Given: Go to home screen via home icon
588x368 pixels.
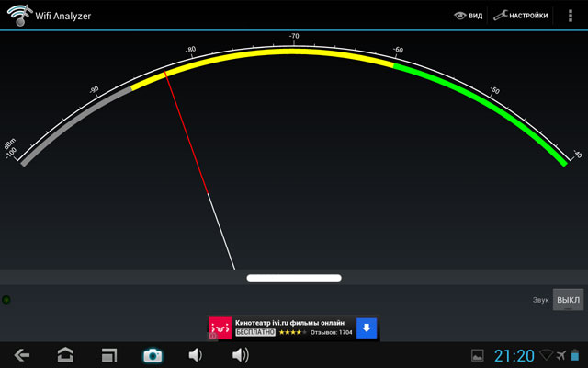Looking at the screenshot, I should [65, 355].
